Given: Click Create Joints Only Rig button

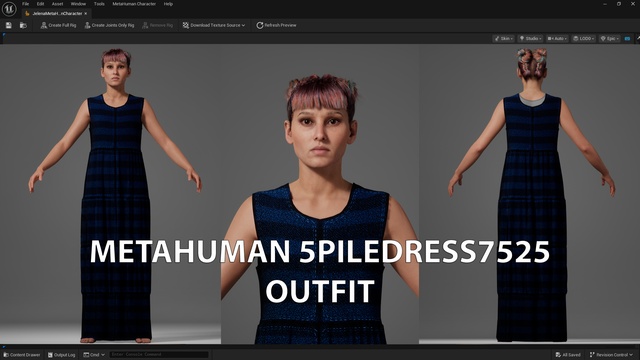Looking at the screenshot, I should coord(109,25).
